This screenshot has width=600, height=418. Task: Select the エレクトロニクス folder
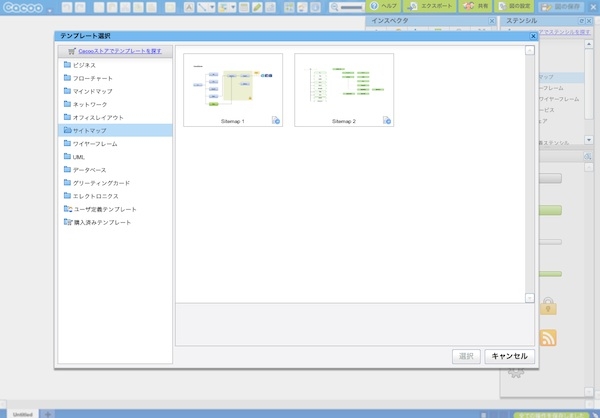tap(115, 196)
